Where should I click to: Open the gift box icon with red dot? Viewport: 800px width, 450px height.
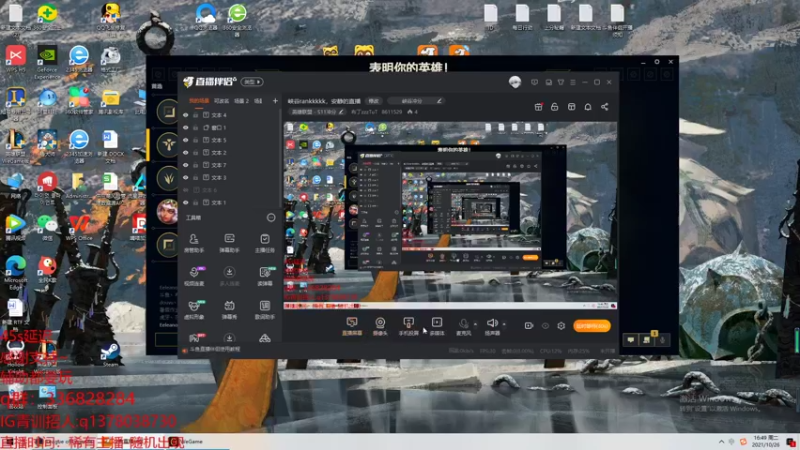538,107
